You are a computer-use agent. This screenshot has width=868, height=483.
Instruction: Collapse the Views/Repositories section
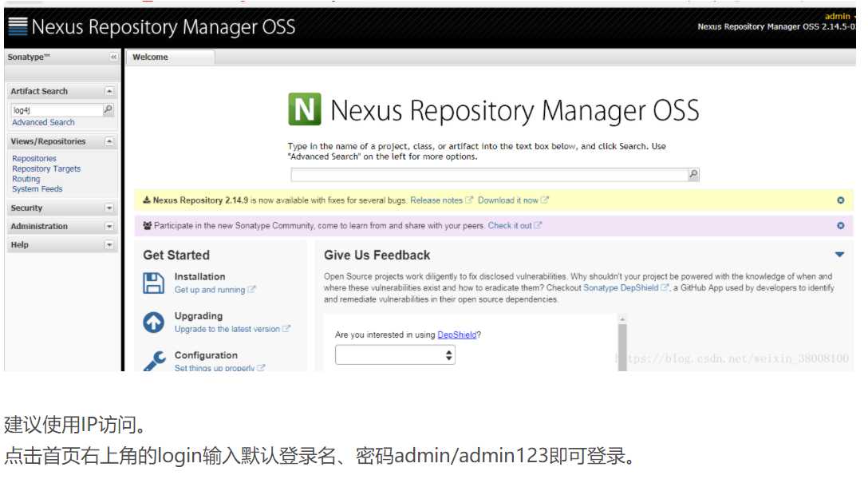click(x=109, y=142)
